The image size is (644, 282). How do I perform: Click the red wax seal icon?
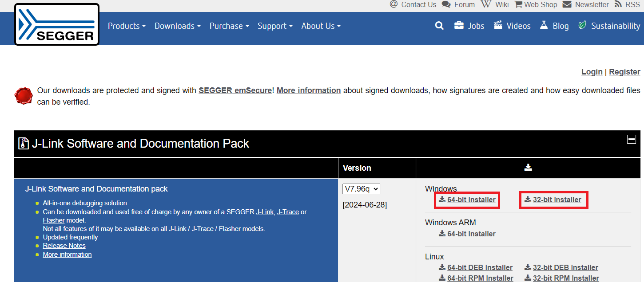click(24, 96)
